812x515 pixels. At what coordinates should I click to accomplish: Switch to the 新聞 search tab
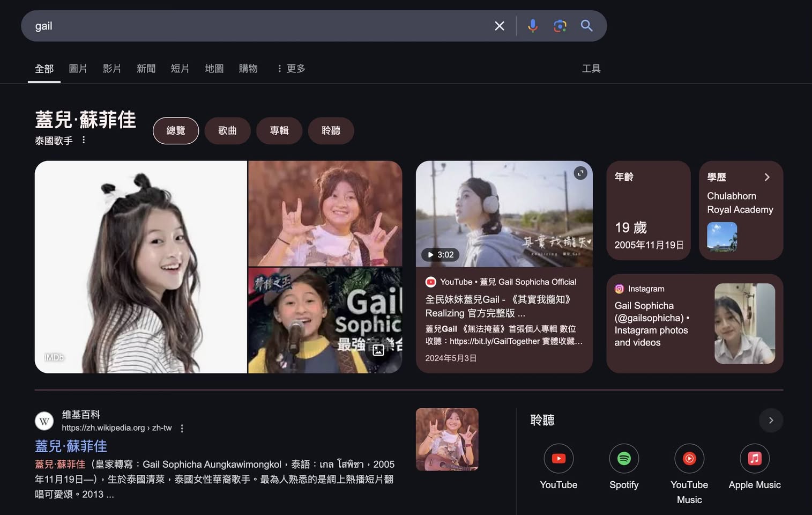[x=146, y=69]
